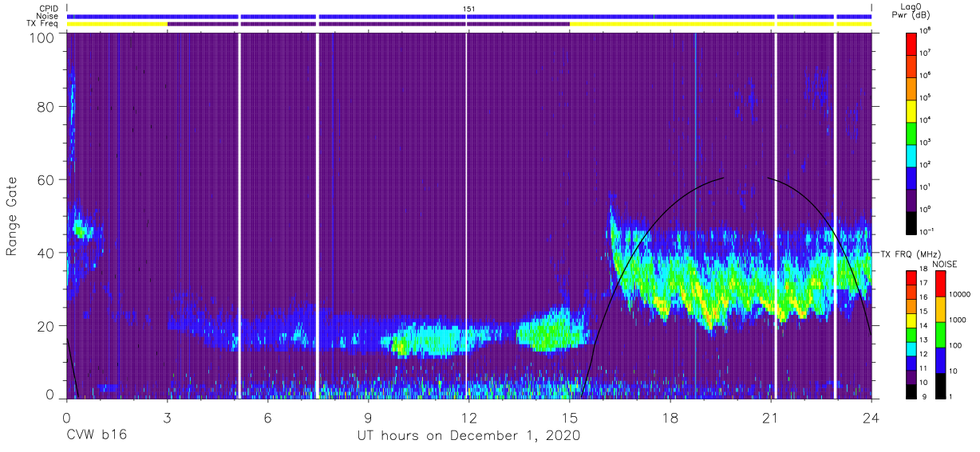Click the Noise row label above the plot
The height and width of the screenshot is (452, 980).
tap(47, 16)
